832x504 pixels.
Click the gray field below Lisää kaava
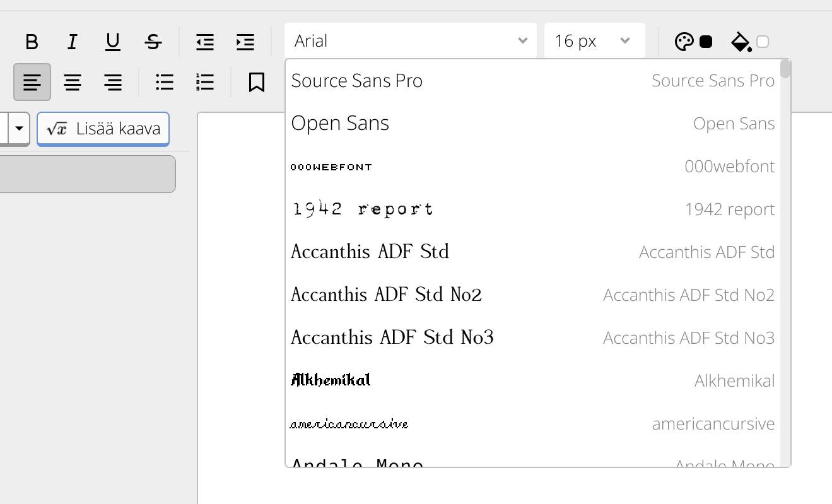point(88,174)
